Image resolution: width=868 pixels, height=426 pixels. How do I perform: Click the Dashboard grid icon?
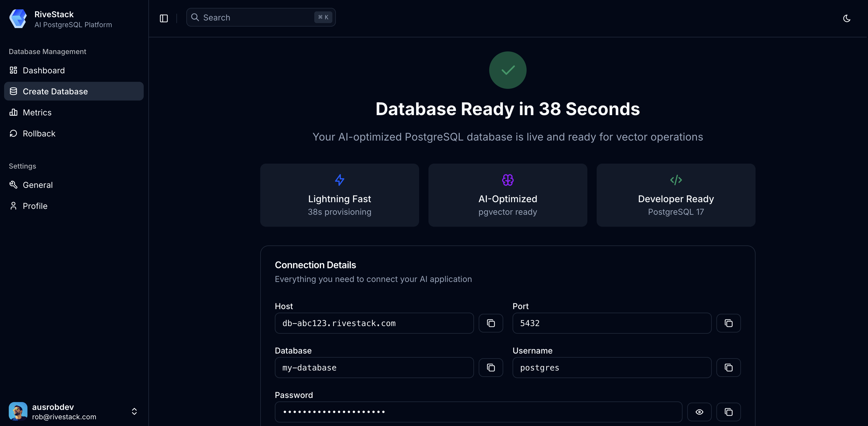point(13,70)
